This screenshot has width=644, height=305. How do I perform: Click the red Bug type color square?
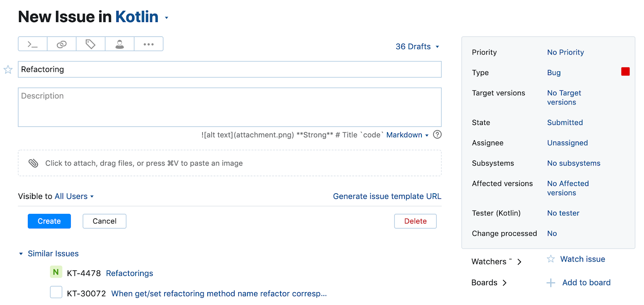(x=625, y=72)
